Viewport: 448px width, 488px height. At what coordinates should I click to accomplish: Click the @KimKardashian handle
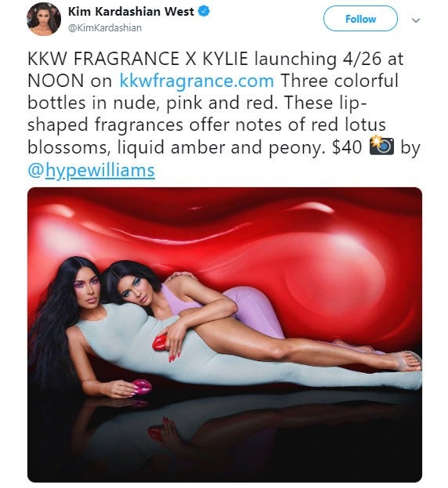coord(105,27)
